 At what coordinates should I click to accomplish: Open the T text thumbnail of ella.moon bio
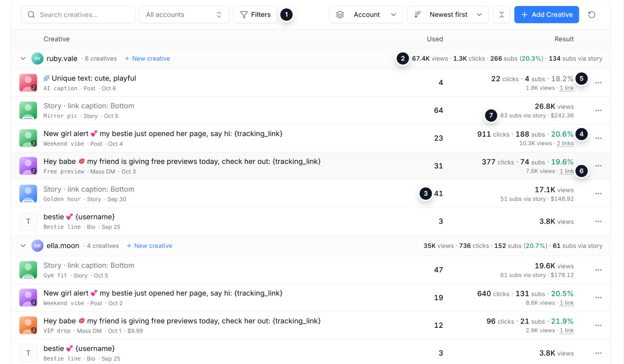28,353
